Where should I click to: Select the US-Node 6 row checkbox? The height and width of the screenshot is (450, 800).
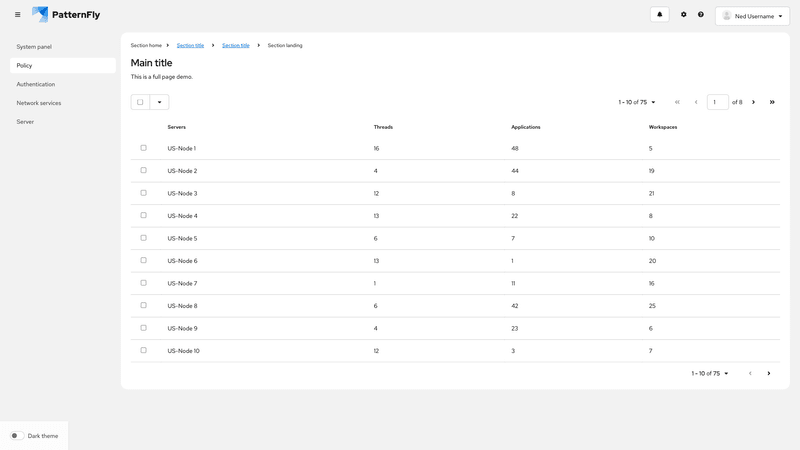[x=143, y=260]
